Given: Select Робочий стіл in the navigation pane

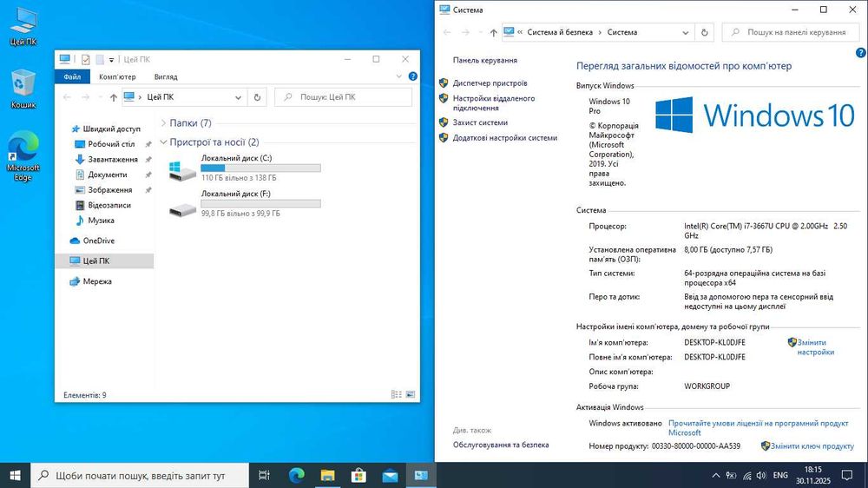Looking at the screenshot, I should point(111,144).
